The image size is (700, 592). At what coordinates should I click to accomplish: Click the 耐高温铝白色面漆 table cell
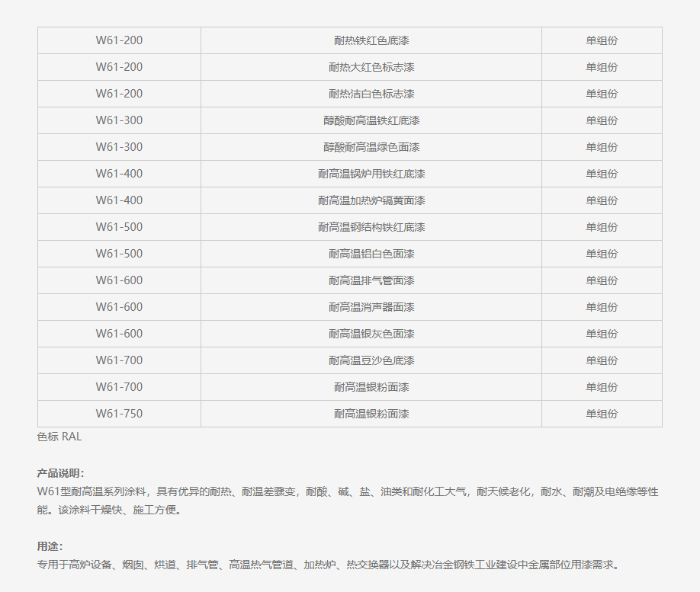(x=370, y=253)
